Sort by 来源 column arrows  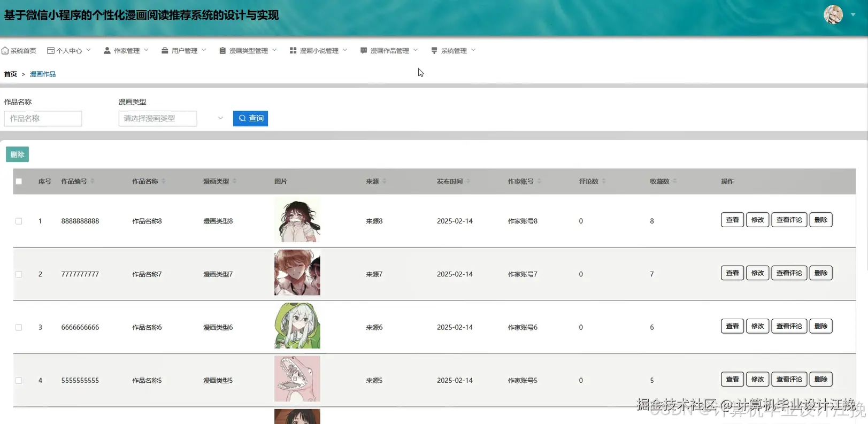point(385,181)
